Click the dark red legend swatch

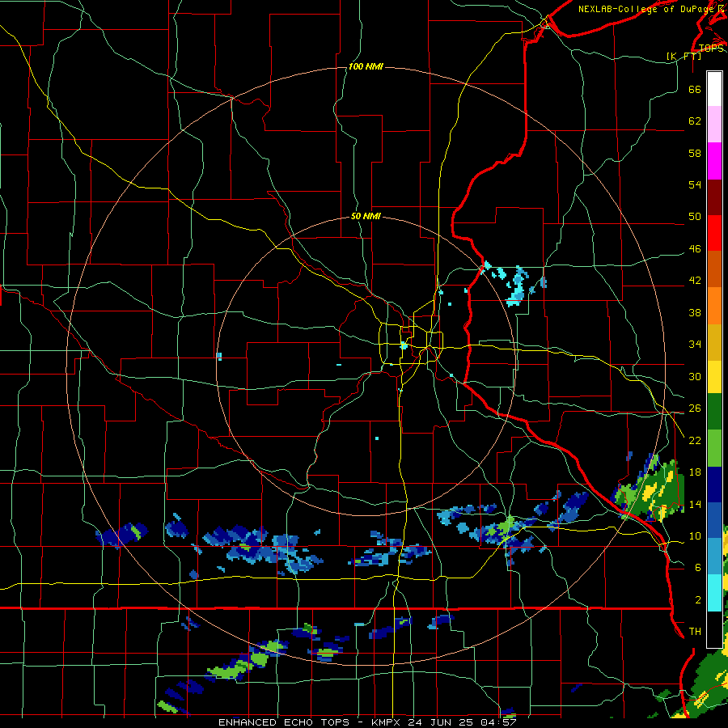(714, 197)
